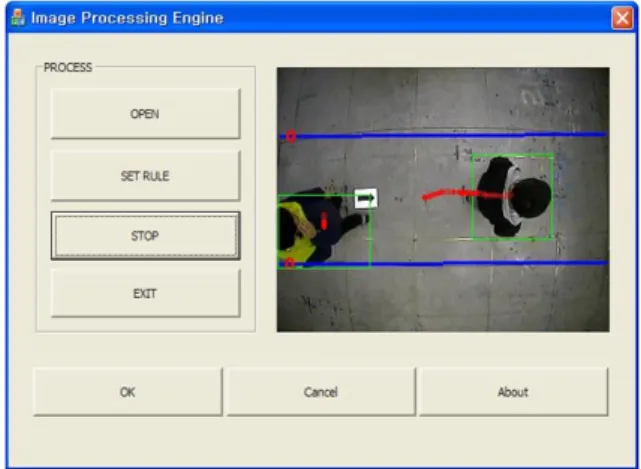
Task: Confirm with the OK button
Action: [x=128, y=392]
